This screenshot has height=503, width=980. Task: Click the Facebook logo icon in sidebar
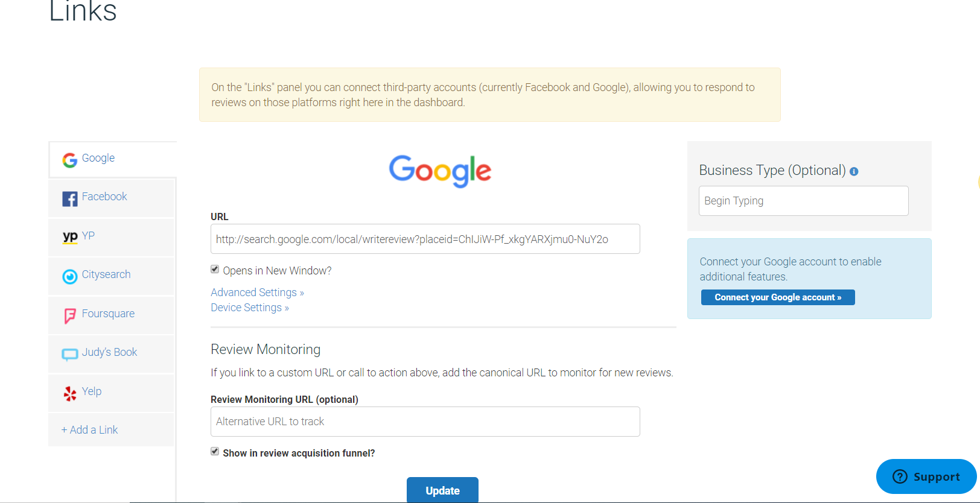70,199
